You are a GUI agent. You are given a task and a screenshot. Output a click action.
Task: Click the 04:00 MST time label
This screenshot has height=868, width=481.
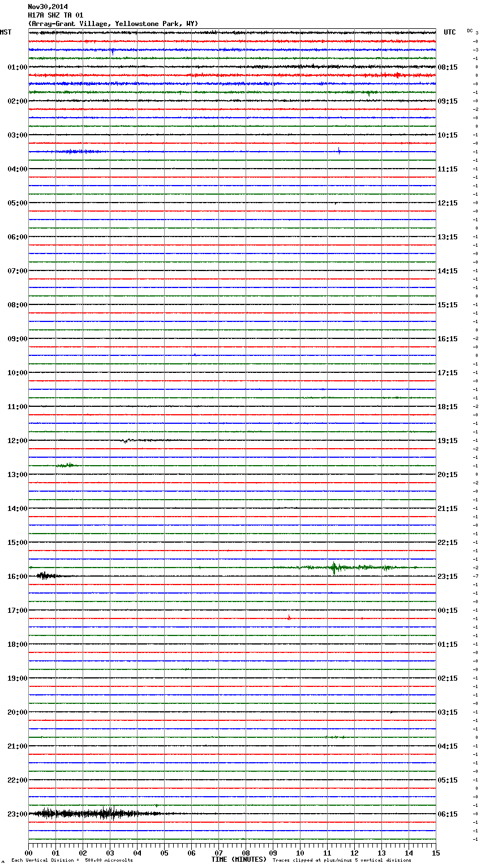pyautogui.click(x=17, y=169)
